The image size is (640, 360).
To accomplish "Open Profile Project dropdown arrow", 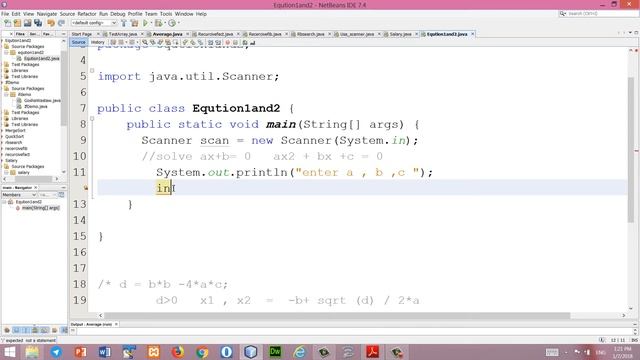I will [178, 23].
